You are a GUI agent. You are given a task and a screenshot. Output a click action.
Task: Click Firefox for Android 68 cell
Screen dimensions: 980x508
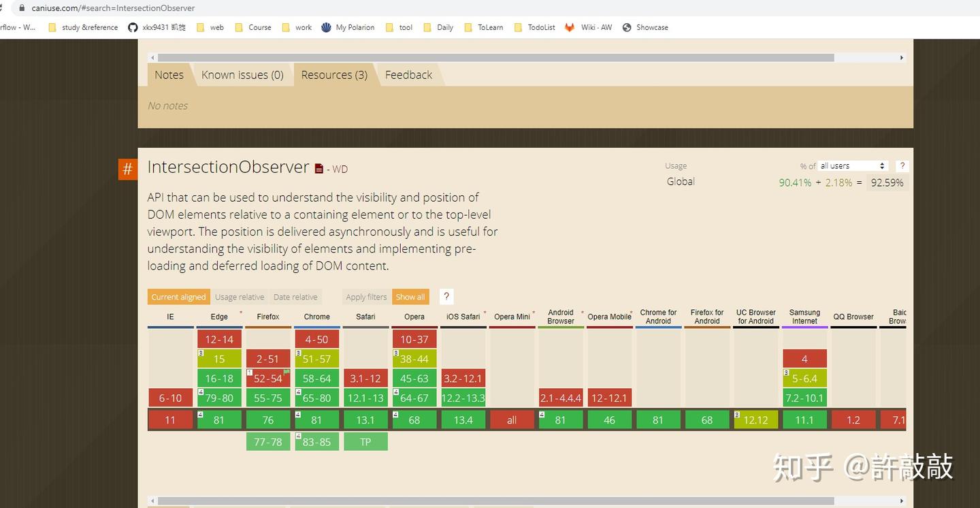point(707,420)
